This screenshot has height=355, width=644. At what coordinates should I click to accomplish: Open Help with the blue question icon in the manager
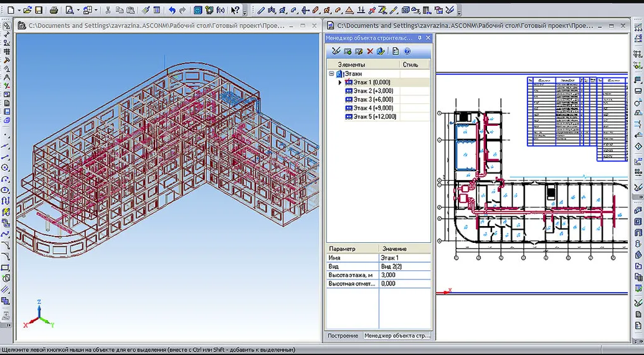tap(407, 51)
